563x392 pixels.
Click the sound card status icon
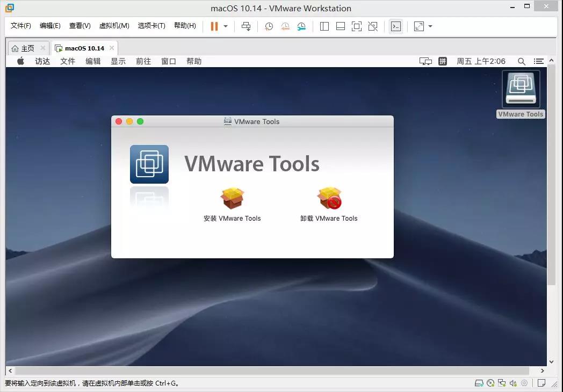tap(513, 383)
